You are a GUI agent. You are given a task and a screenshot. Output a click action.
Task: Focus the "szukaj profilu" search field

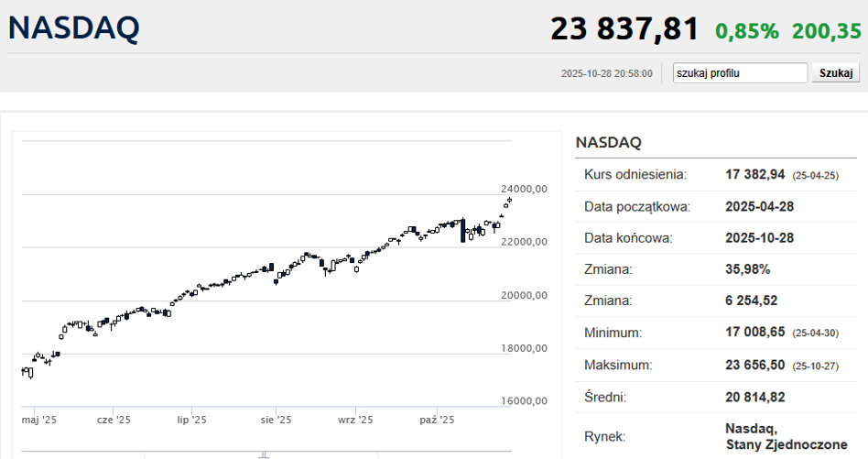(x=740, y=73)
